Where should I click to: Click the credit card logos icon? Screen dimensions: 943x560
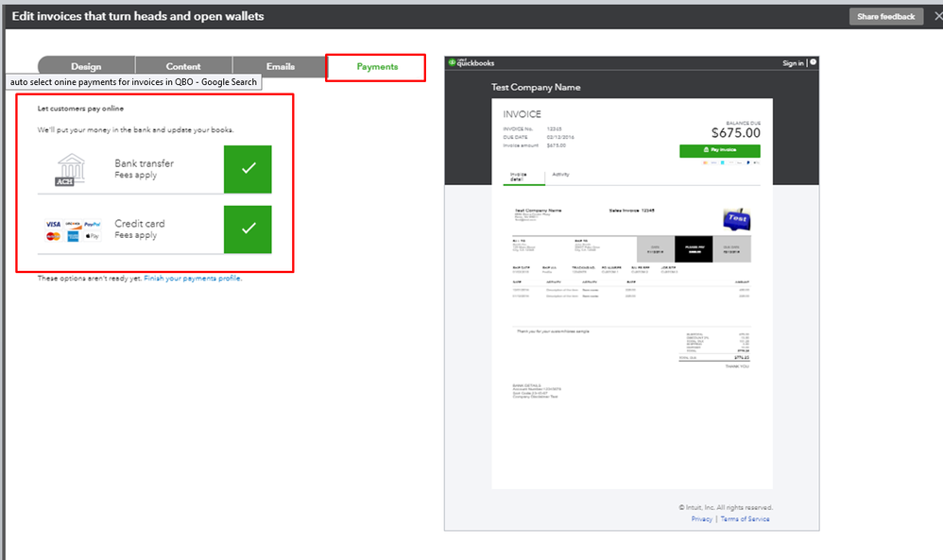73,229
